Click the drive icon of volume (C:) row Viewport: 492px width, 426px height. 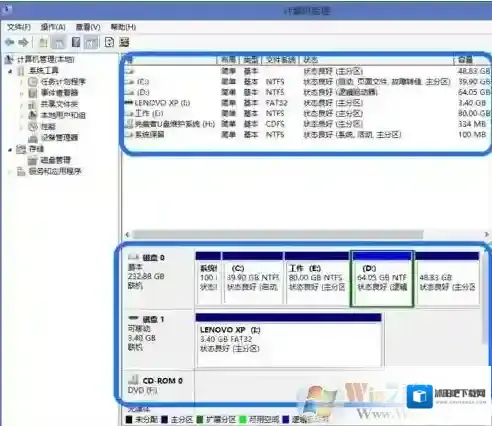coord(130,82)
